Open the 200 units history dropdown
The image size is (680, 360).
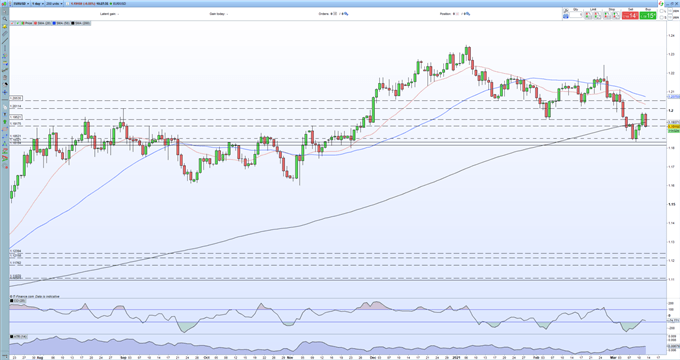pyautogui.click(x=54, y=3)
